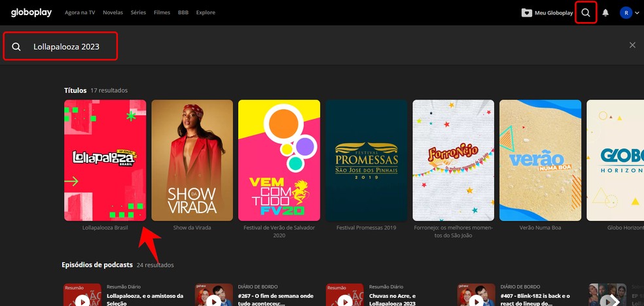Open the Lollapalooza Brasil poster
This screenshot has width=644, height=306.
pos(105,160)
